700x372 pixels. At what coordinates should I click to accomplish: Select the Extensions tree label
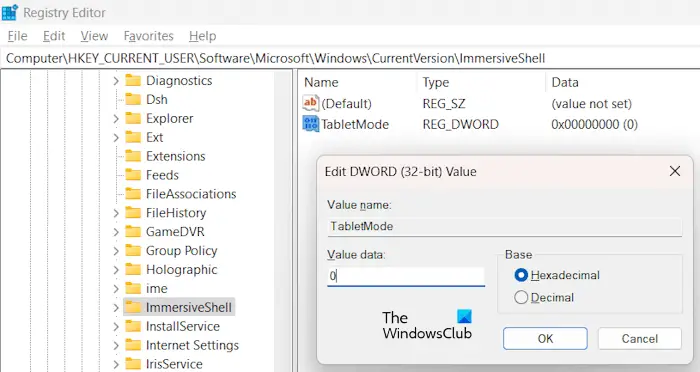pos(175,156)
